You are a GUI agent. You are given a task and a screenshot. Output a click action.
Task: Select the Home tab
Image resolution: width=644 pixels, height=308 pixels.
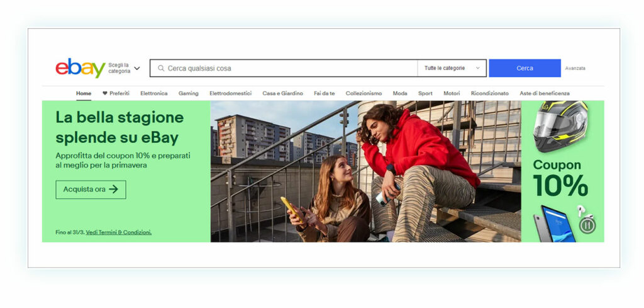pyautogui.click(x=84, y=93)
